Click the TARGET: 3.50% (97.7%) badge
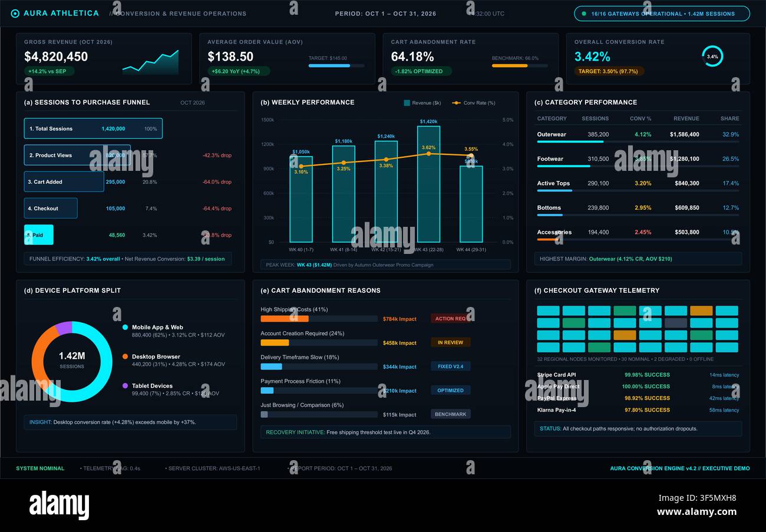Screen dimensions: 766x532 click(x=609, y=71)
